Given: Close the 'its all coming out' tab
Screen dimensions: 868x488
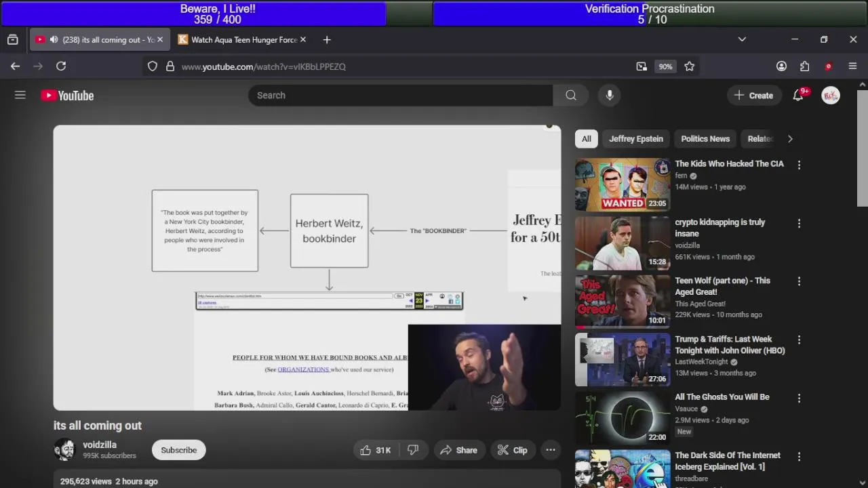Looking at the screenshot, I should [160, 40].
